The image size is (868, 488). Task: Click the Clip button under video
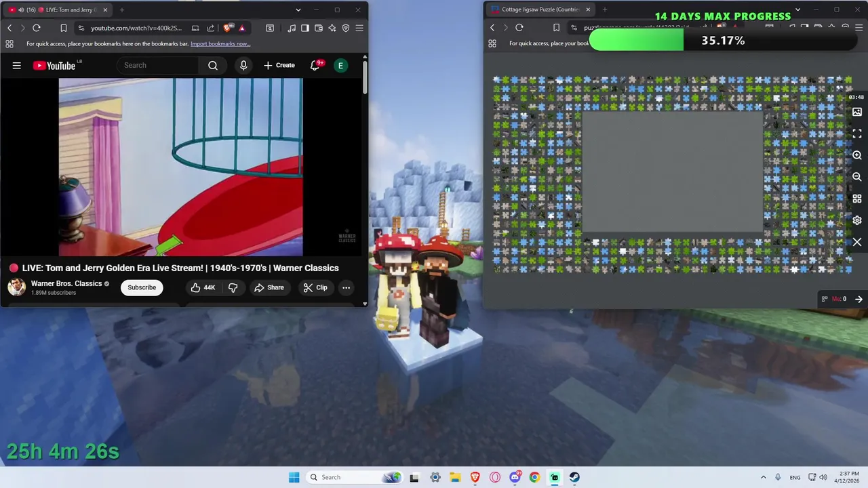tap(315, 287)
